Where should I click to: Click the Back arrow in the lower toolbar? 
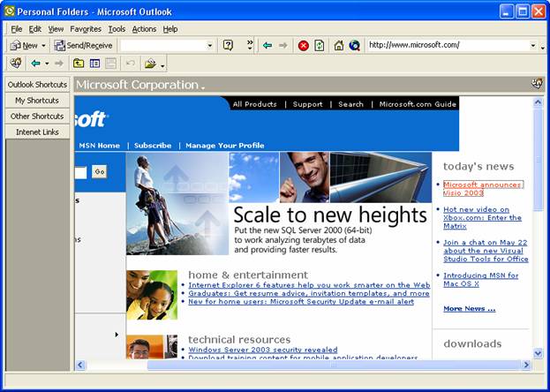click(35, 64)
